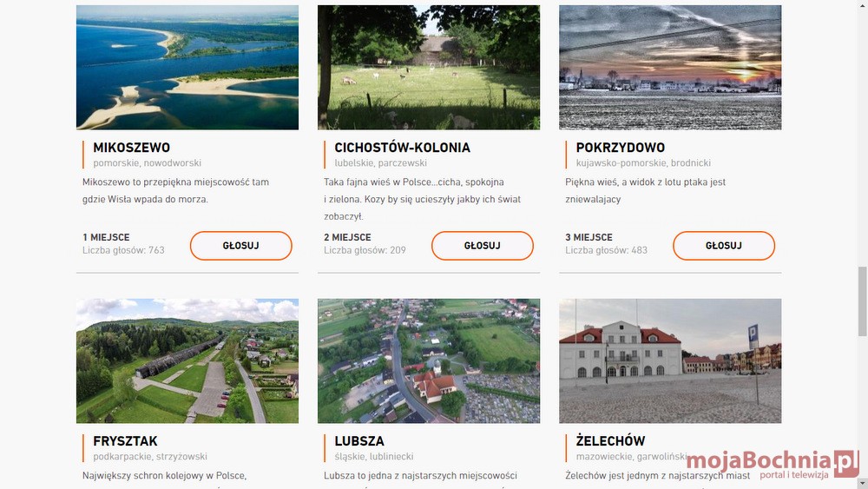Click the Mikoszewo vote count text
This screenshot has width=868, height=489.
point(123,250)
